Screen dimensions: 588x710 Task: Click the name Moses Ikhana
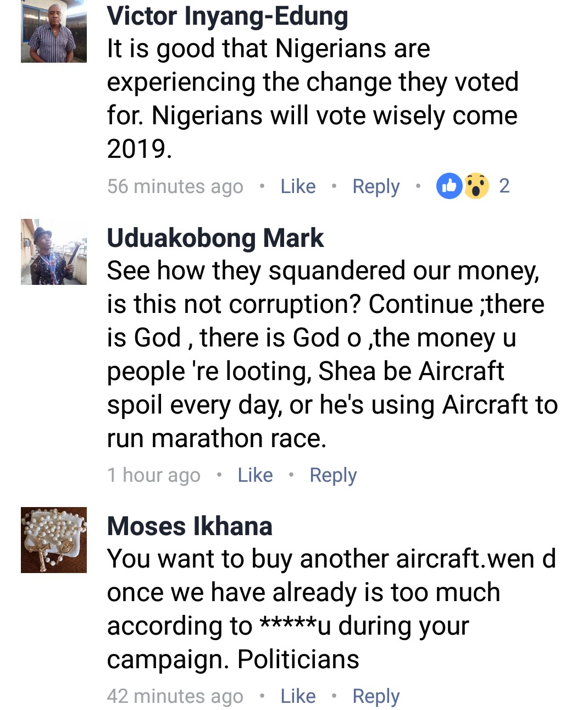click(x=190, y=526)
